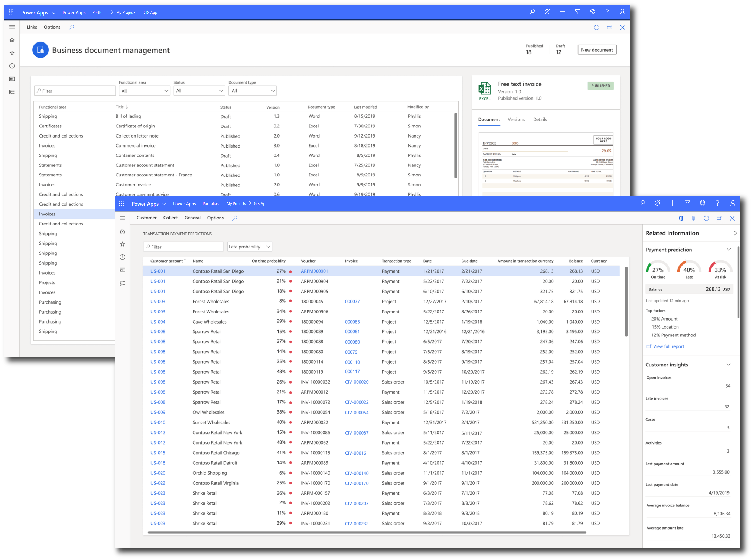Image resolution: width=752 pixels, height=560 pixels.
Task: Open voucher ARPM000901 link
Action: click(x=314, y=271)
